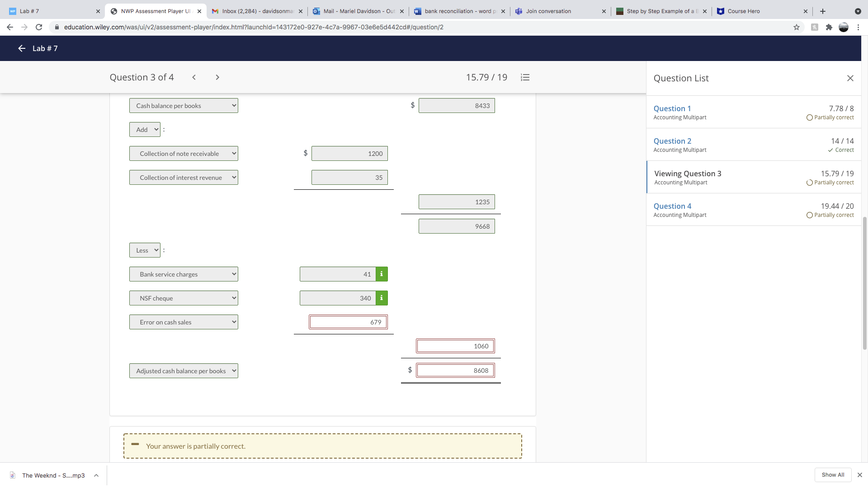
Task: Click info icon beside 41 amount
Action: [382, 274]
